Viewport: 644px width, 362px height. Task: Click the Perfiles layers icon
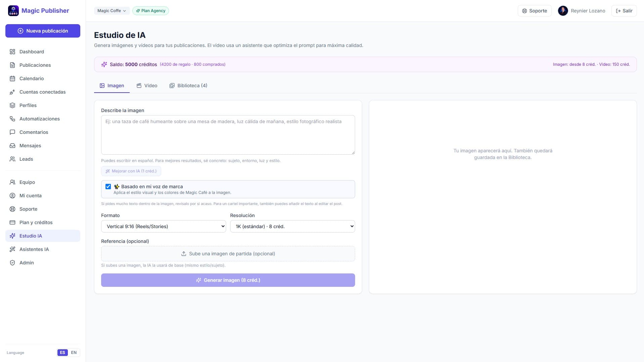(x=12, y=105)
